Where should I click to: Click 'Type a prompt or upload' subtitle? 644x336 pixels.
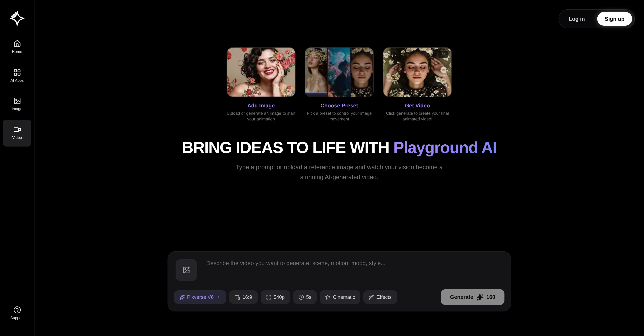[x=339, y=172]
